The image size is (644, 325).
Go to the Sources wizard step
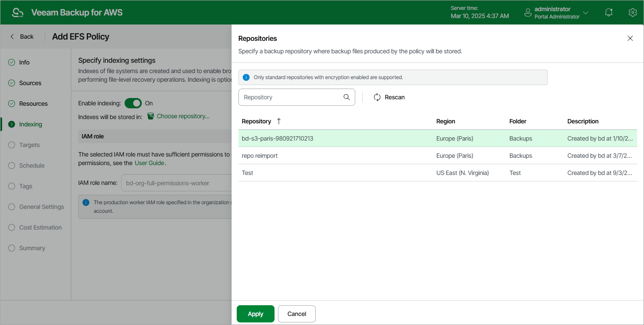(x=30, y=83)
